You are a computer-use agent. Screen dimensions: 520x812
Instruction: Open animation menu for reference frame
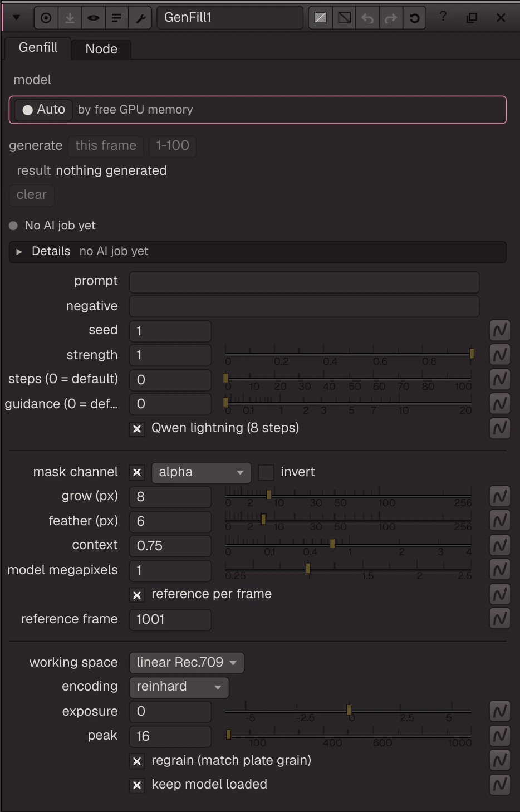pyautogui.click(x=500, y=619)
